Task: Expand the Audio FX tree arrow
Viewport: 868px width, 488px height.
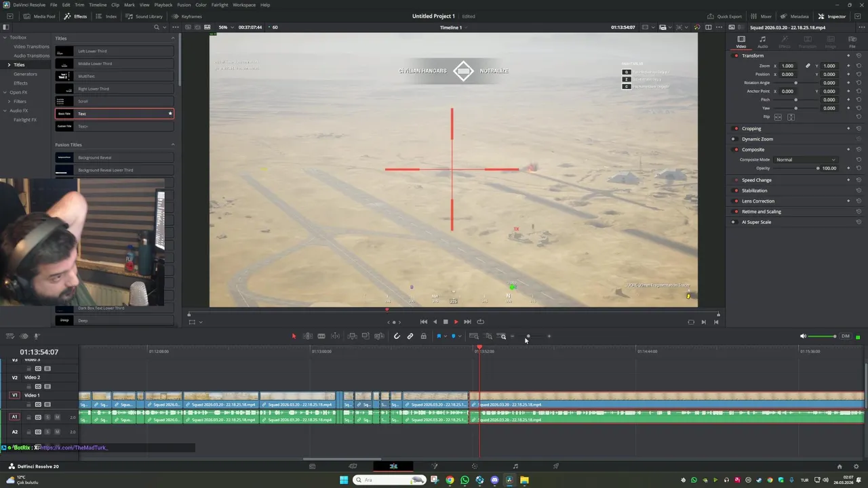Action: 5,110
